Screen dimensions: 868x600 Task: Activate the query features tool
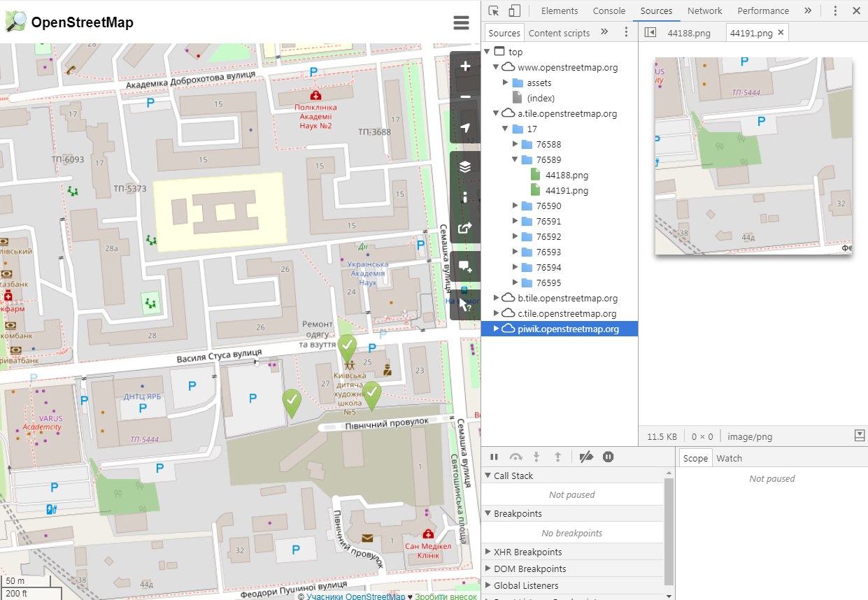point(465,304)
